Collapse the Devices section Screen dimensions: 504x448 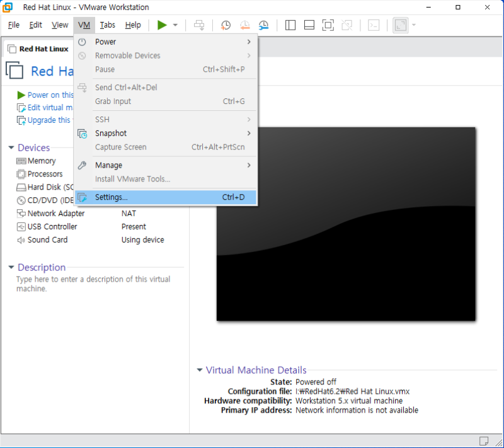coord(11,147)
